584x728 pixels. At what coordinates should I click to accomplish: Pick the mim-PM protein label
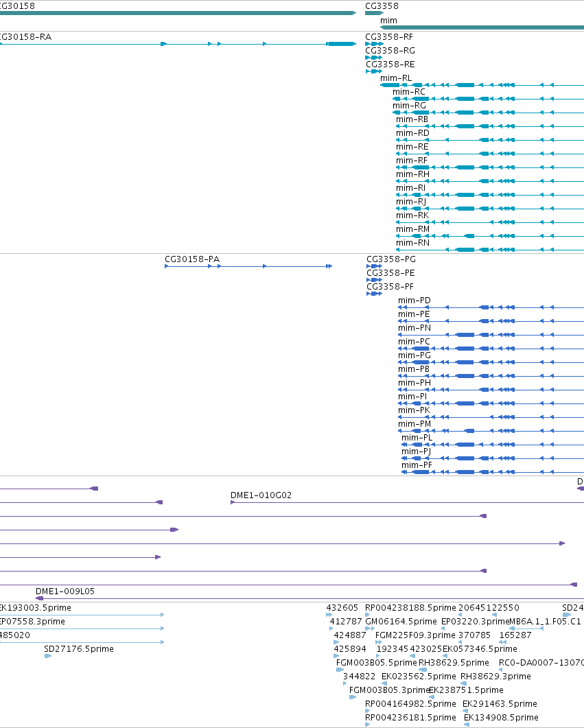[x=414, y=424]
